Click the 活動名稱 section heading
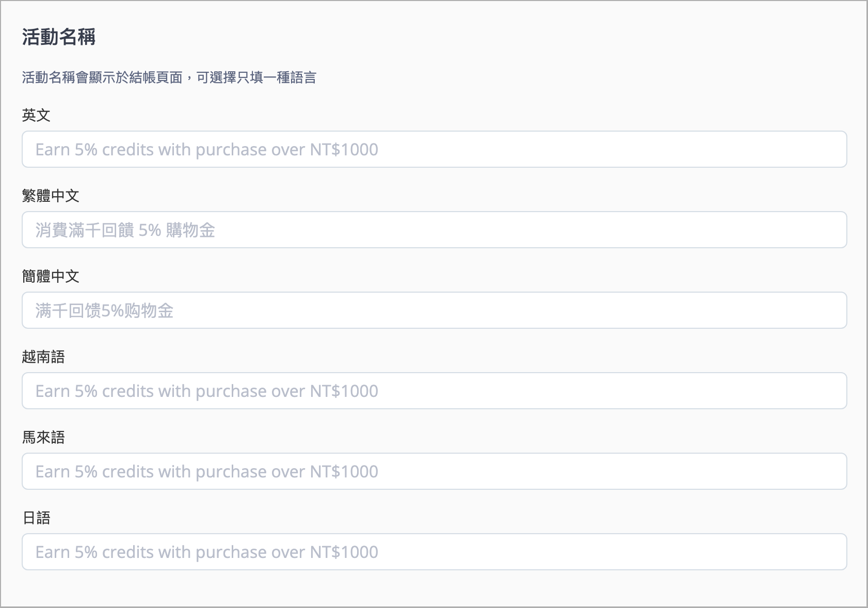 59,37
